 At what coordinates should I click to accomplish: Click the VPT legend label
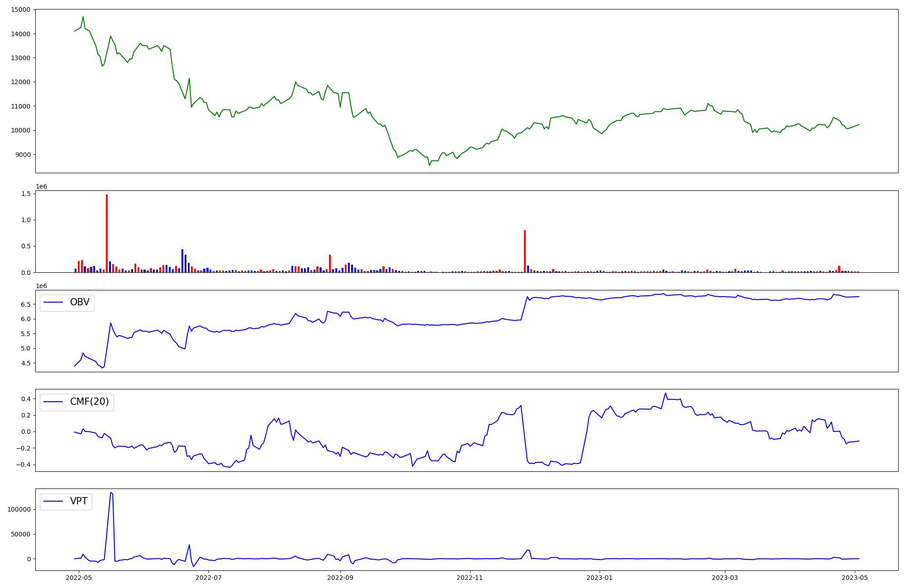[79, 501]
